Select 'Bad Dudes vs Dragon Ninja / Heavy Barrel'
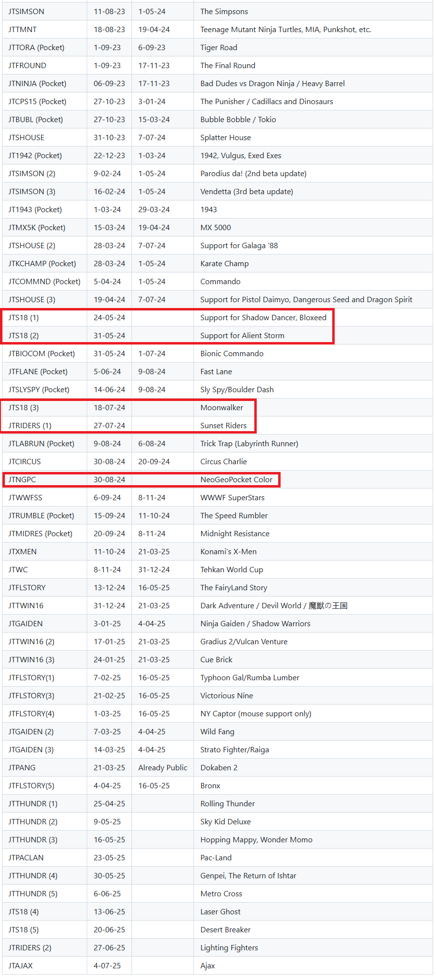Viewport: 436px width, 980px height. coord(272,84)
